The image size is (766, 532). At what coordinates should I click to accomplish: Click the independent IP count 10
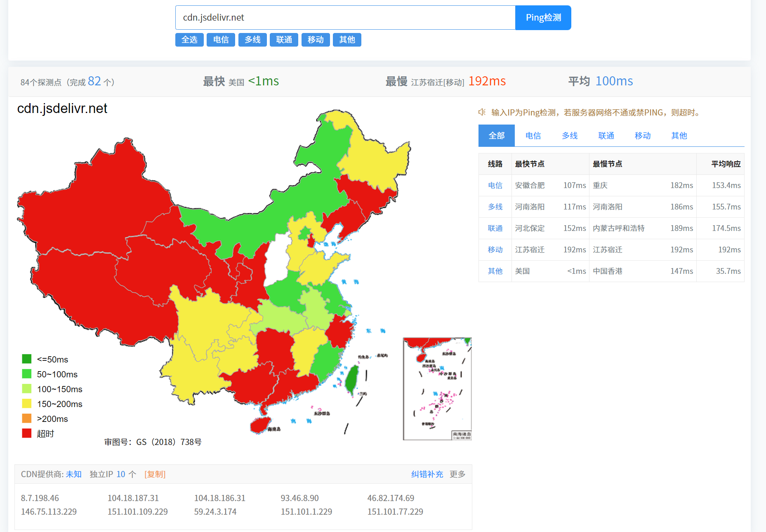(x=121, y=474)
